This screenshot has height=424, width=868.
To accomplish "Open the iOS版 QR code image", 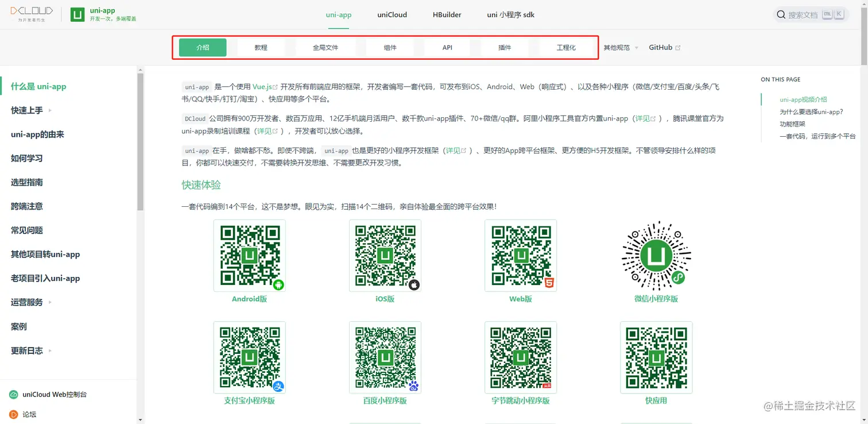I will coord(385,256).
